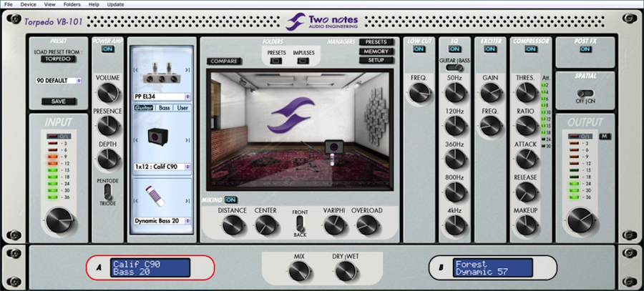Select next microphone arrow
The height and width of the screenshot is (291, 644).
(x=187, y=201)
